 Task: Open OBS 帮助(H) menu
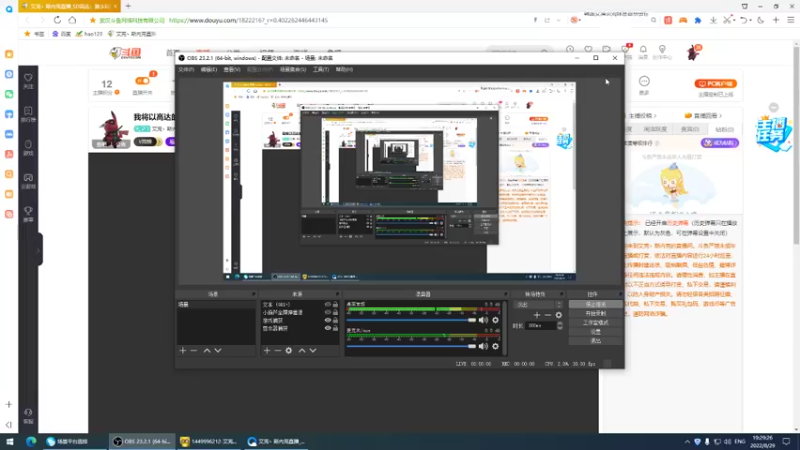[344, 69]
